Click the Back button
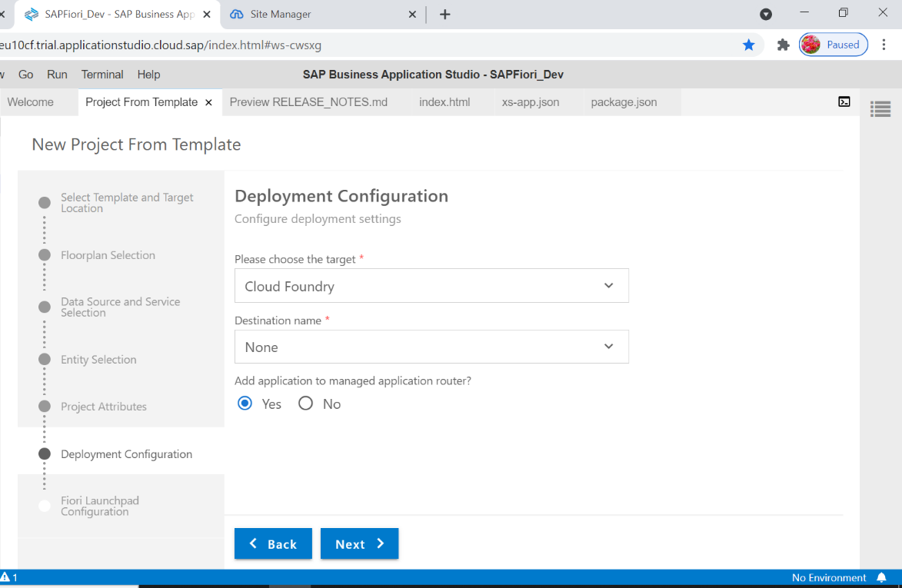Screen dimensions: 902x588 pos(273,543)
